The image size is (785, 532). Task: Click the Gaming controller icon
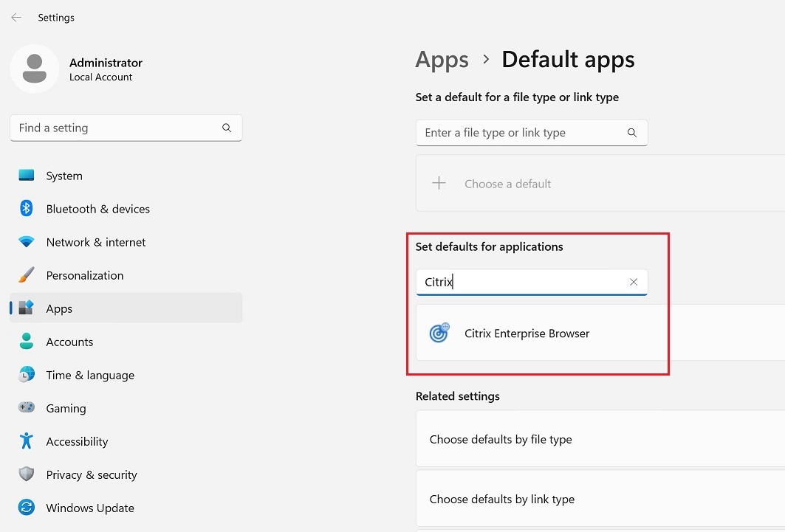(27, 409)
